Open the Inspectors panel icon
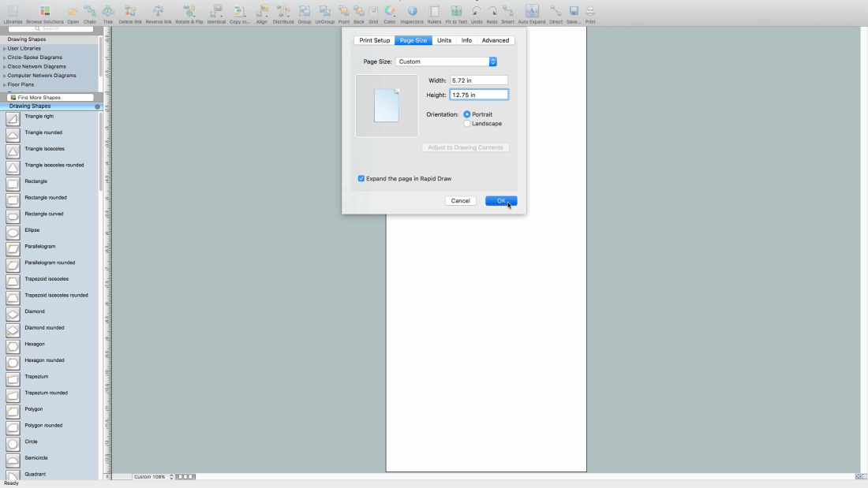The height and width of the screenshot is (488, 868). click(412, 12)
